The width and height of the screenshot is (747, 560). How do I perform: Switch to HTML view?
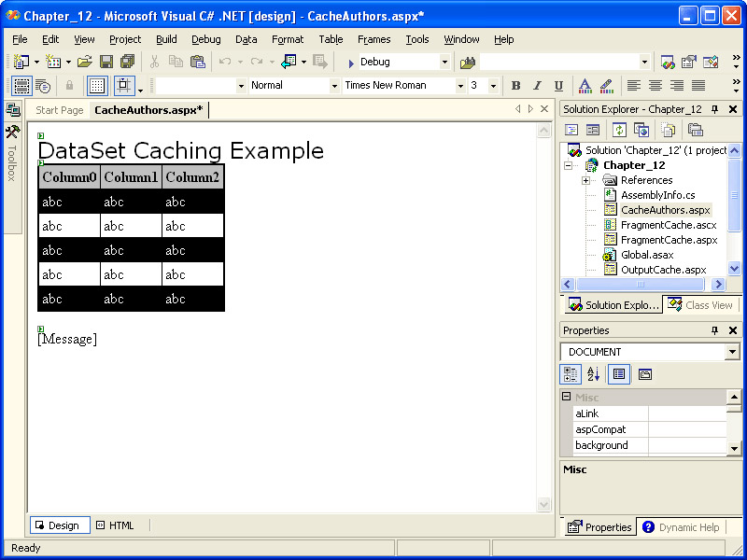pyautogui.click(x=115, y=525)
